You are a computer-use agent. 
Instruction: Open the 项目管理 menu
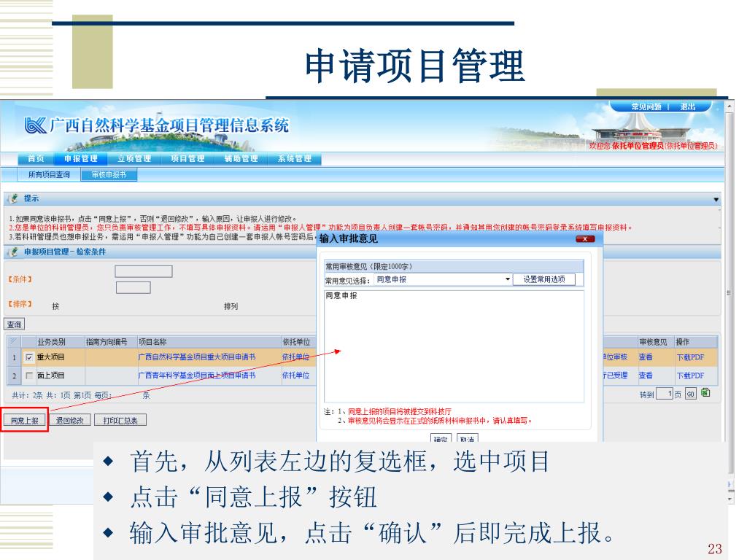pos(187,158)
